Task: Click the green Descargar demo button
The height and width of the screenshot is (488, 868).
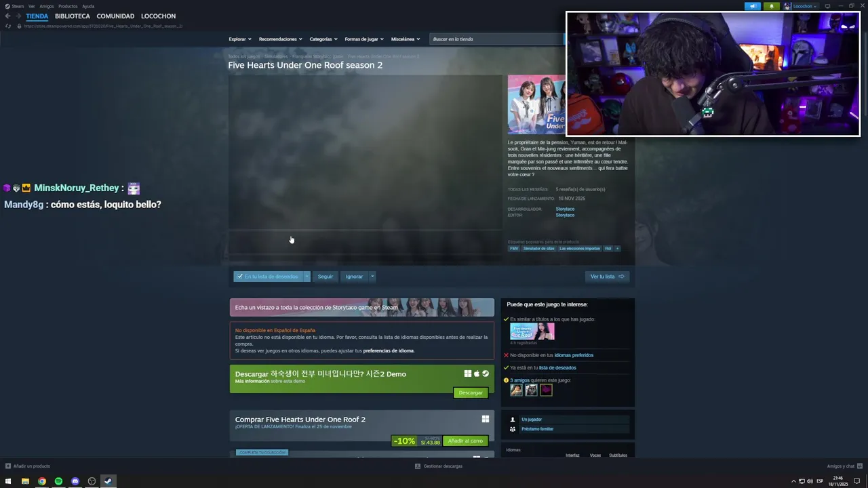Action: [x=471, y=392]
